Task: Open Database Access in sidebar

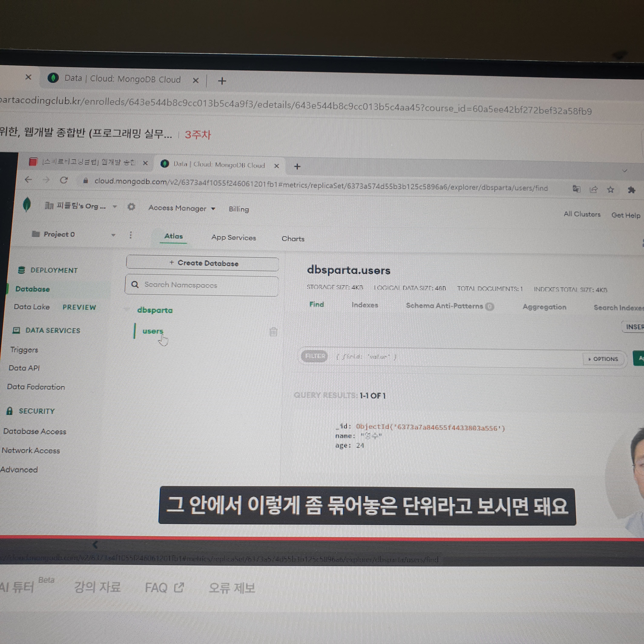Action: point(35,431)
